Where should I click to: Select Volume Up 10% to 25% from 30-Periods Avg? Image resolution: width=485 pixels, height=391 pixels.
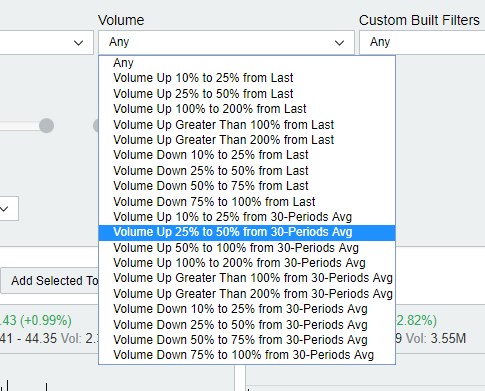coord(247,217)
